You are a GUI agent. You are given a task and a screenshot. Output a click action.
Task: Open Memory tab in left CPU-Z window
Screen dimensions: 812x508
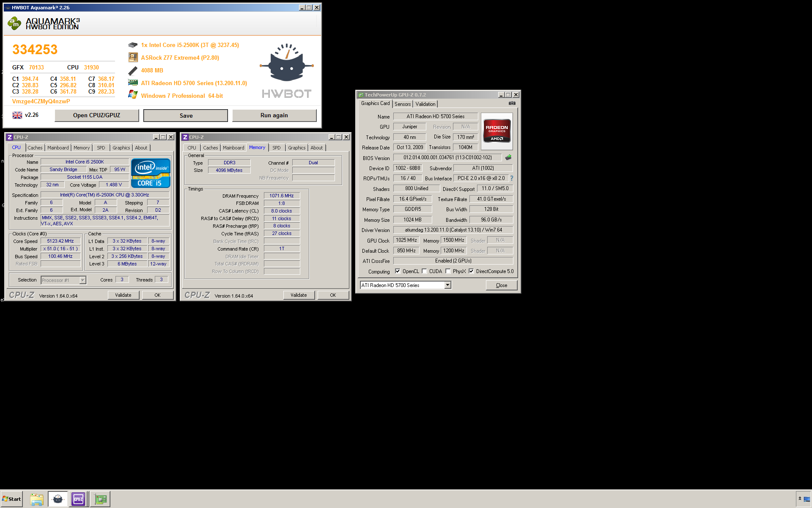(82, 148)
